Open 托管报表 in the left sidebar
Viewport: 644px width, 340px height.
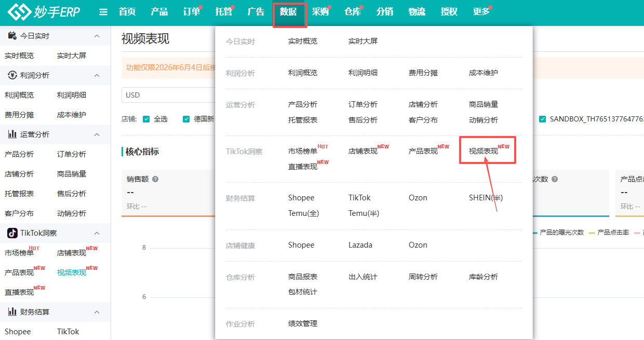[19, 194]
